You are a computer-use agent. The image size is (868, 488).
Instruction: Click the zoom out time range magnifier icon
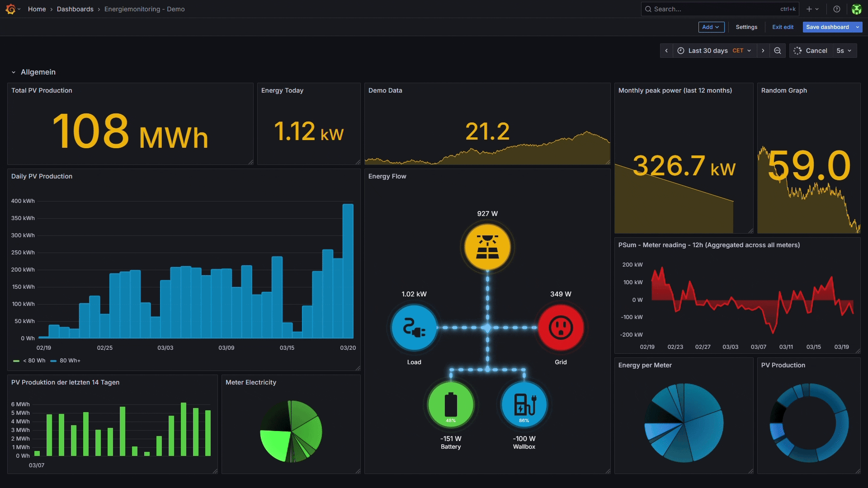pos(777,50)
